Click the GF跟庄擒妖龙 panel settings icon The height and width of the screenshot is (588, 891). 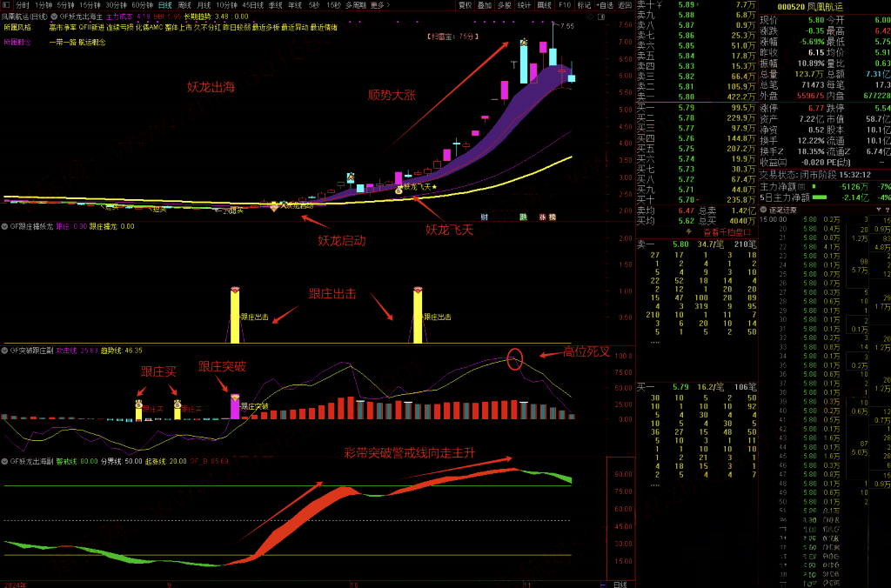click(4, 227)
